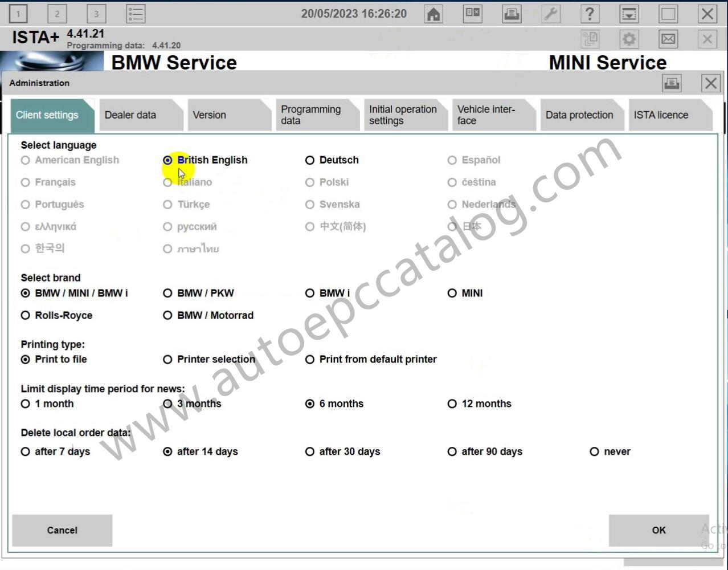Select BMW / MINI / BMW i brand

75,293
